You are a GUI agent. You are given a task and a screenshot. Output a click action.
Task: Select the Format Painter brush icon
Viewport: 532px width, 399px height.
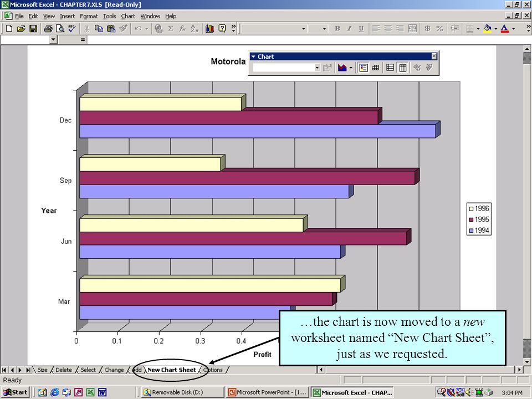pyautogui.click(x=123, y=28)
